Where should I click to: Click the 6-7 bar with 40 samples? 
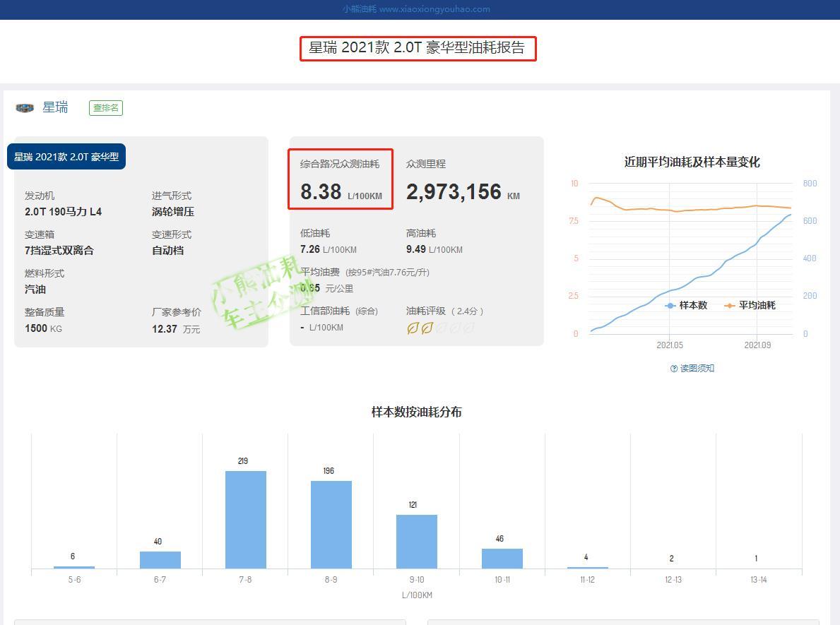tap(160, 559)
